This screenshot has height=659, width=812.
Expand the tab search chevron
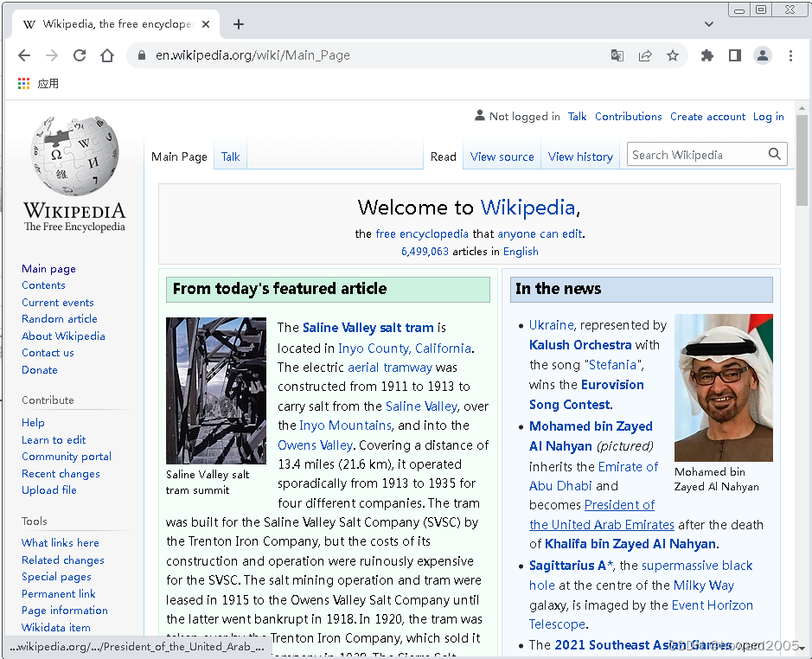pos(709,24)
